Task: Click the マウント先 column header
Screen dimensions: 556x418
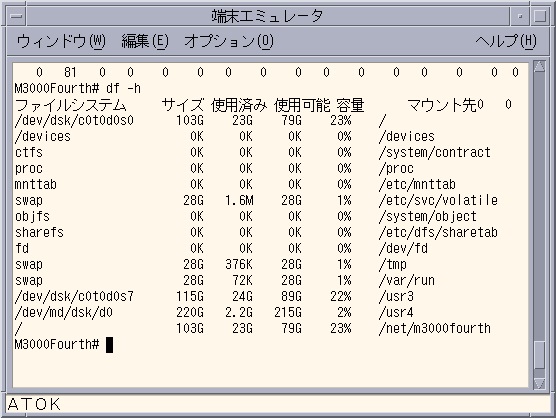Action: coord(441,105)
